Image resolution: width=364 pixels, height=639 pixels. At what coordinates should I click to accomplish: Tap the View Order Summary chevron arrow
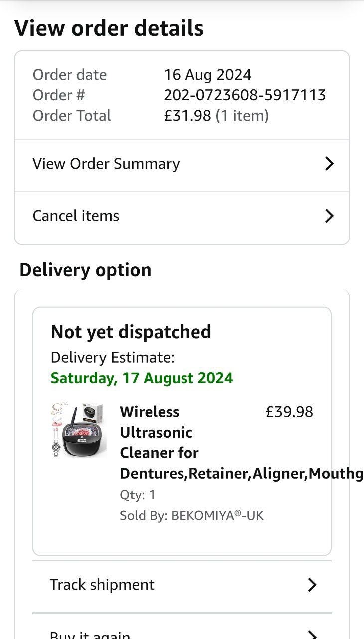coord(329,164)
